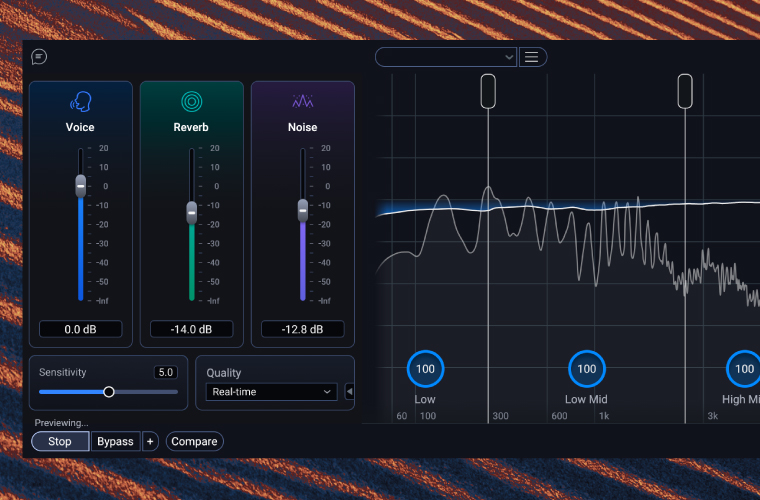Click the collapse arrow right of Quality panel
The height and width of the screenshot is (500, 760).
coord(349,392)
